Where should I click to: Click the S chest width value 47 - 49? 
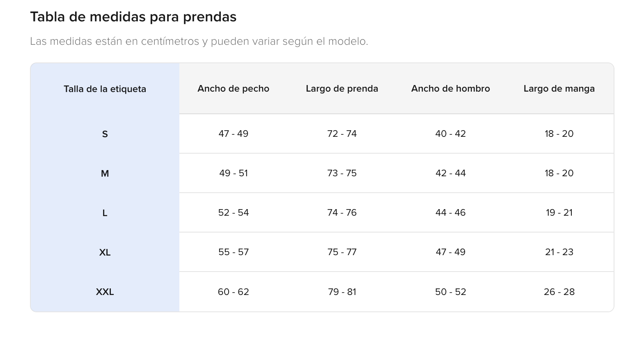tap(233, 134)
